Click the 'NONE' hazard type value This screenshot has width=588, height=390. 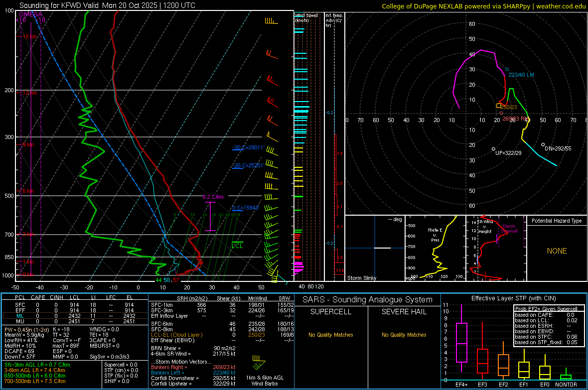click(557, 251)
